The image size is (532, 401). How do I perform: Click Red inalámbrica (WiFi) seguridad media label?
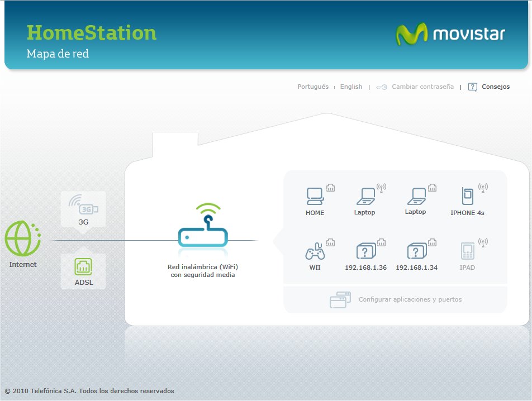[x=203, y=271]
